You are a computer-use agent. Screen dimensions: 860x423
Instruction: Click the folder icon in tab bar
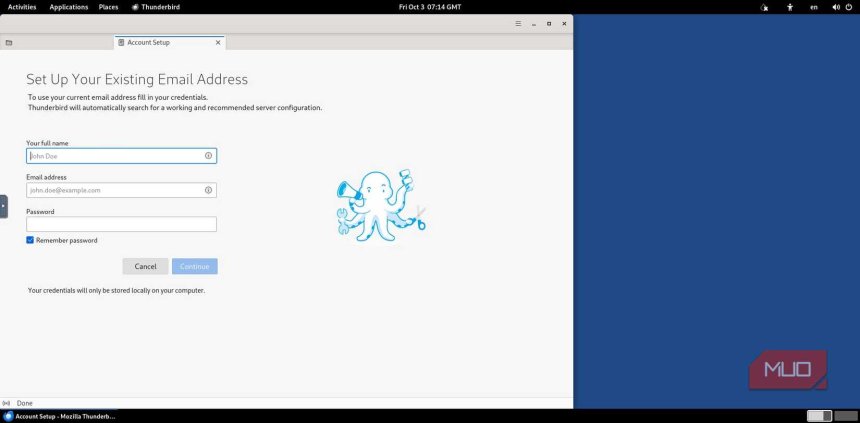(x=9, y=43)
